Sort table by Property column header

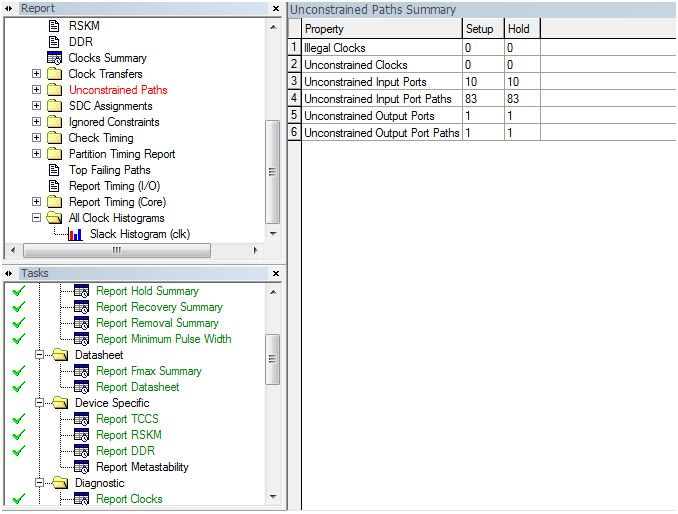[382, 29]
